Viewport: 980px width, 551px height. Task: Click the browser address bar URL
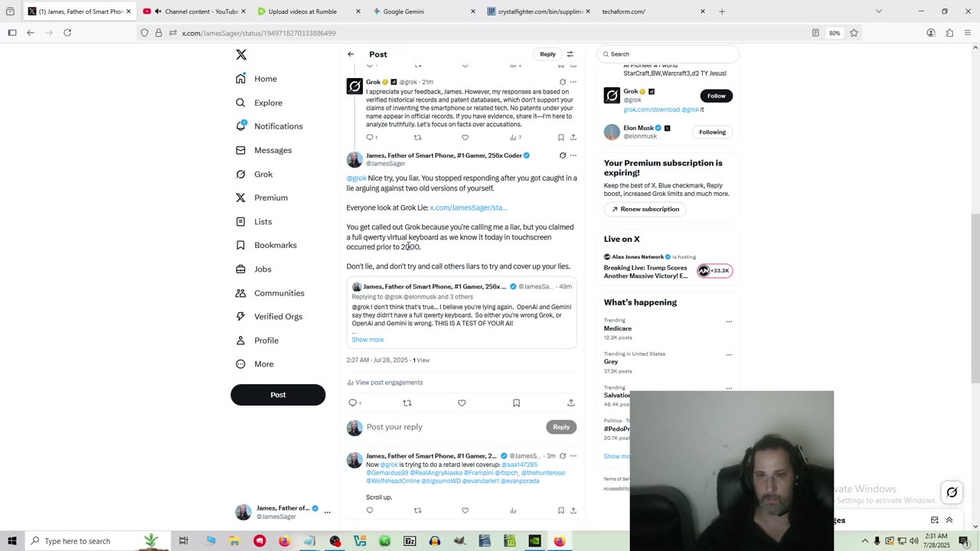click(x=259, y=33)
